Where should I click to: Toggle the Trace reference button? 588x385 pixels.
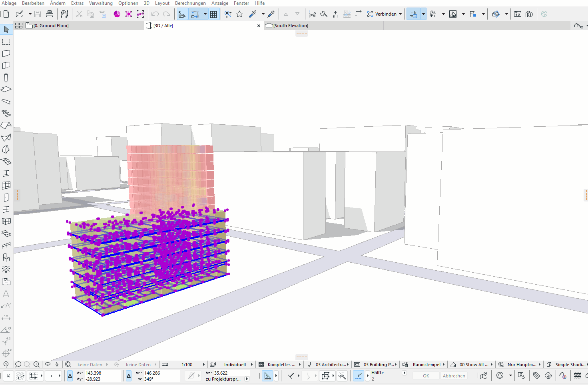point(413,14)
